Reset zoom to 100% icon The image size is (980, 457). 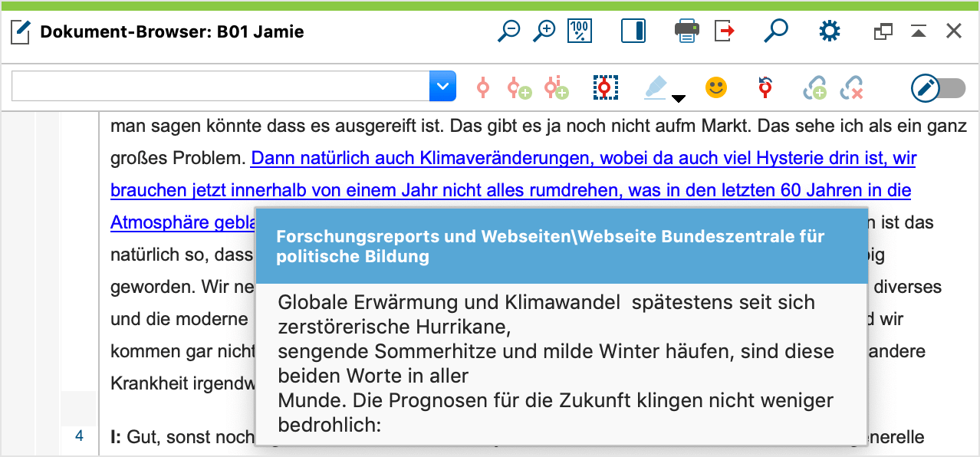pos(580,31)
